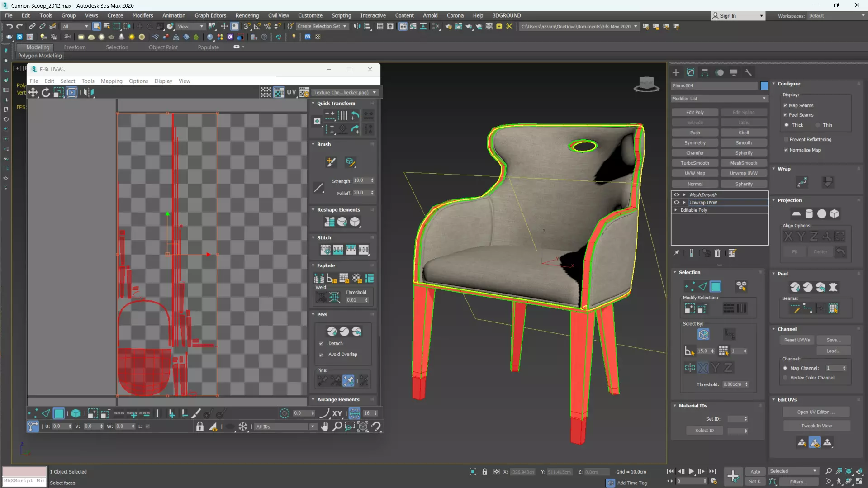The height and width of the screenshot is (488, 868).
Task: Click the brush Strength value field
Action: click(x=361, y=180)
